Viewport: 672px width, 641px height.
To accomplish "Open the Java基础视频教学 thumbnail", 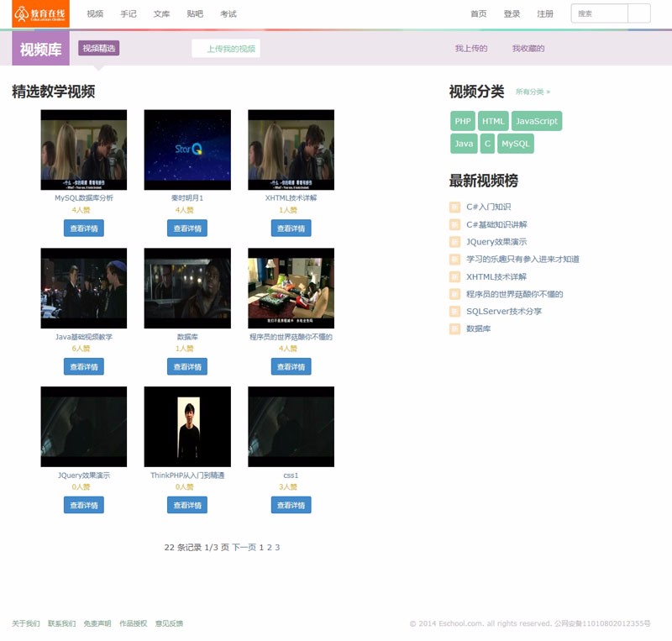I will pyautogui.click(x=83, y=288).
